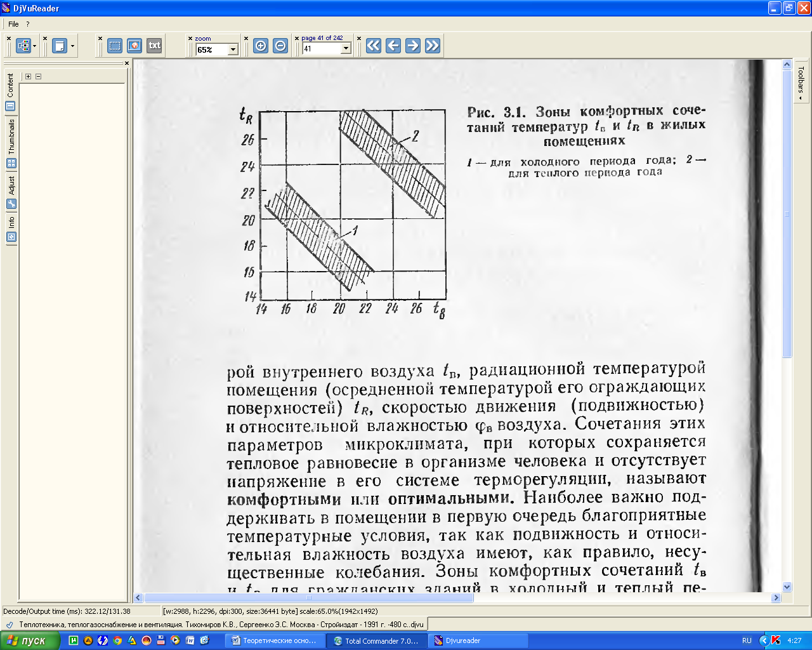Switch to Теоретические осно... taskbar window
Image resolution: width=812 pixels, height=650 pixels.
coord(275,640)
